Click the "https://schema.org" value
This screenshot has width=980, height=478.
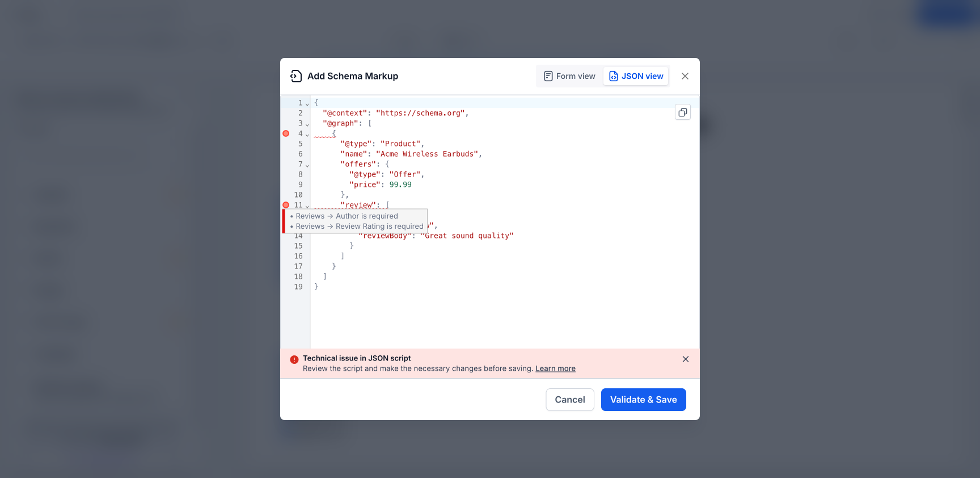pyautogui.click(x=420, y=113)
